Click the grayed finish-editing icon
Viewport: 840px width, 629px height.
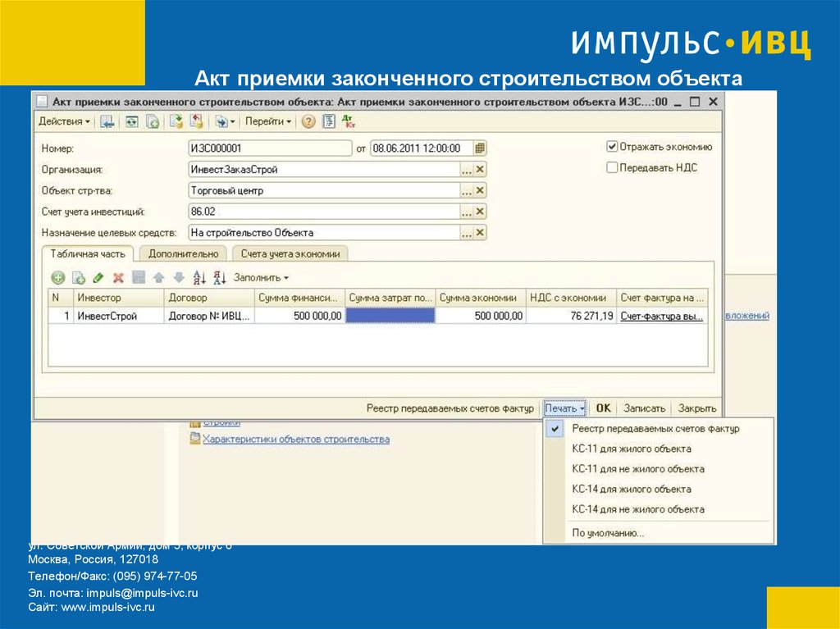pyautogui.click(x=139, y=277)
